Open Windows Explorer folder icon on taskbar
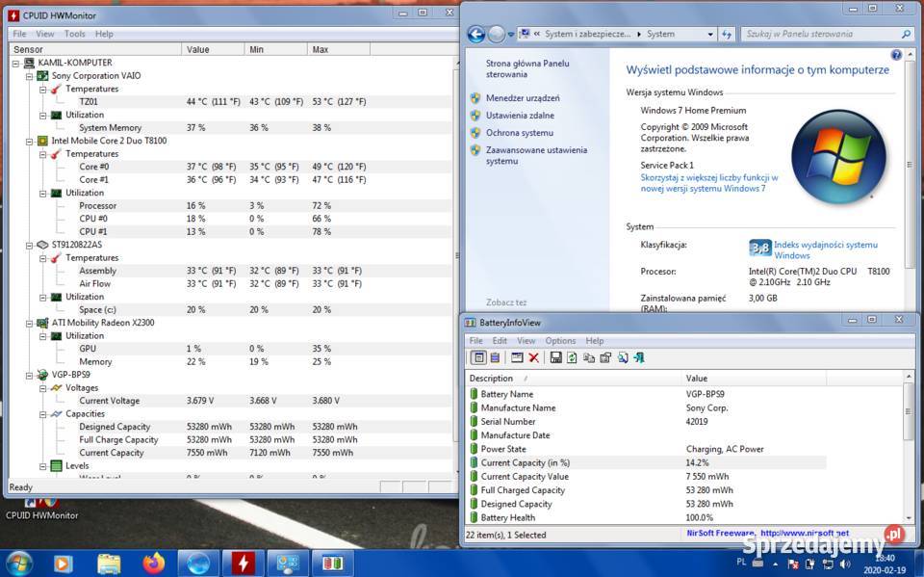The height and width of the screenshot is (577, 924). 109,564
